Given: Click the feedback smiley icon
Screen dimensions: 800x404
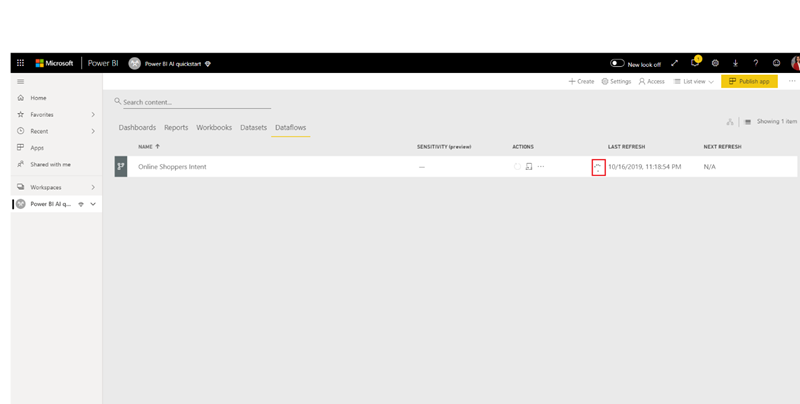Looking at the screenshot, I should 776,63.
